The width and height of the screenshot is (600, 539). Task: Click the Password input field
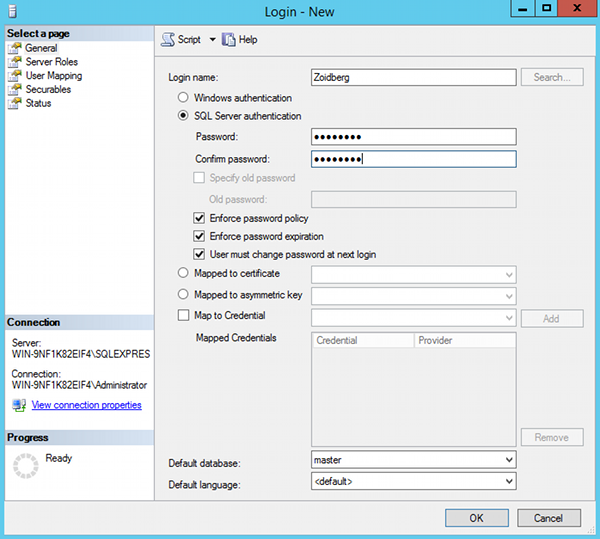coord(414,137)
